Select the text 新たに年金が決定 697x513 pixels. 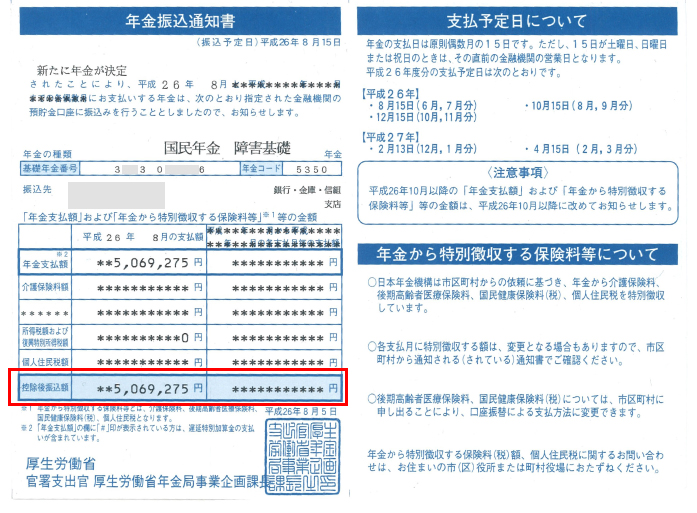[x=82, y=71]
